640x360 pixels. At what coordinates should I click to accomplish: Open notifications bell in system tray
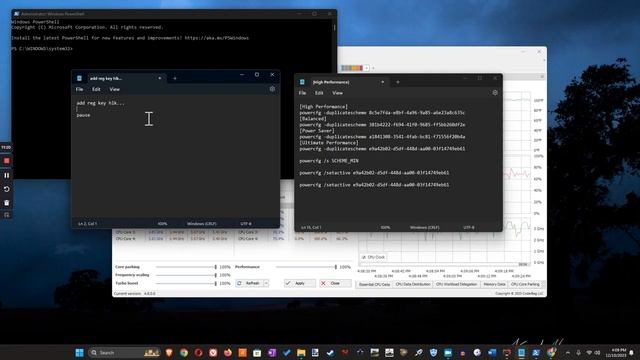[x=632, y=352]
